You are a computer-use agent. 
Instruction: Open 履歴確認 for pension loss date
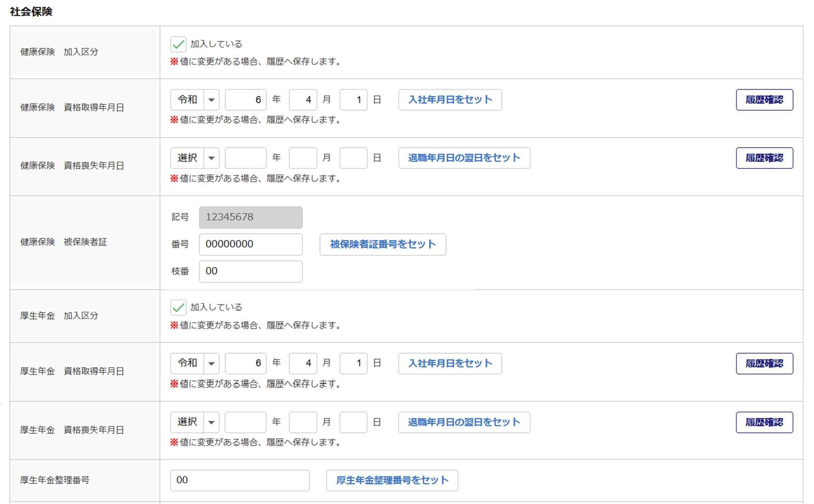click(764, 422)
